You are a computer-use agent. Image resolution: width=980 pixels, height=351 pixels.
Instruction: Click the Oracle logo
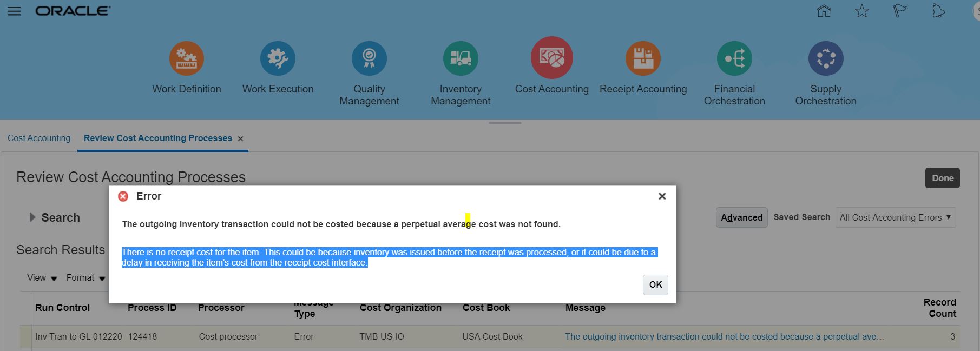pos(73,11)
